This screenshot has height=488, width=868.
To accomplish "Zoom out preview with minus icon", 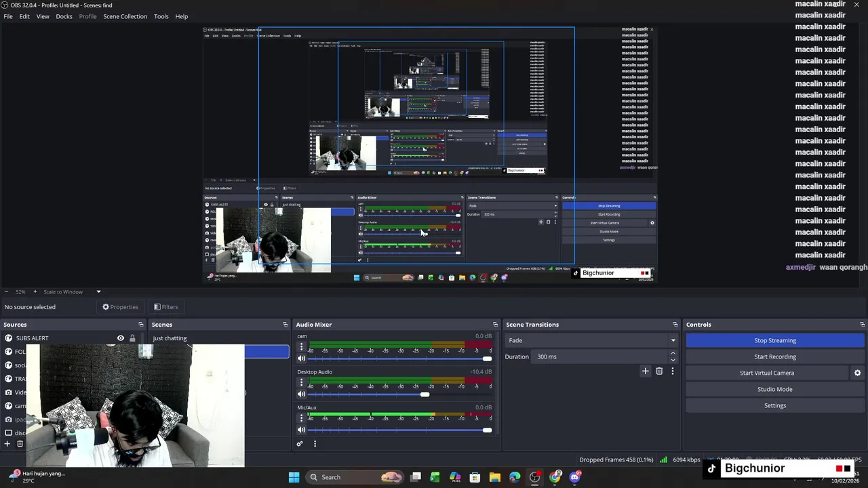I will click(5, 292).
